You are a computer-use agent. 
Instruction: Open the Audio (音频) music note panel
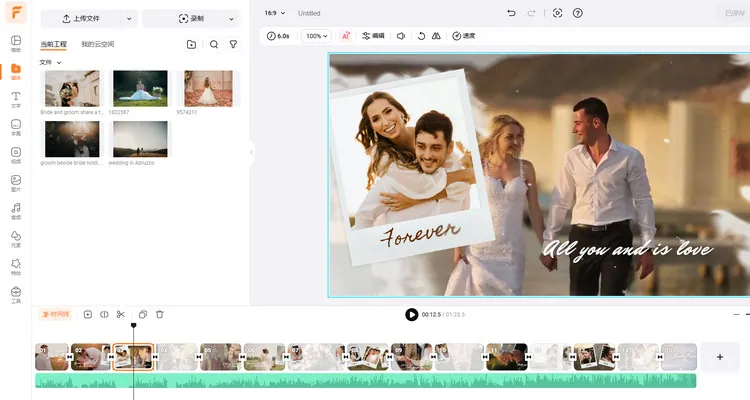click(x=16, y=211)
